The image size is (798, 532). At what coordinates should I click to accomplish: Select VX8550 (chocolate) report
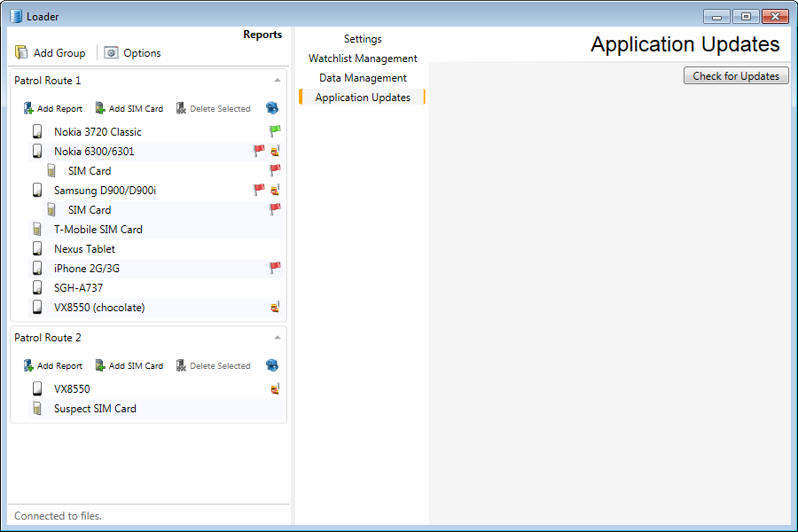point(155,308)
